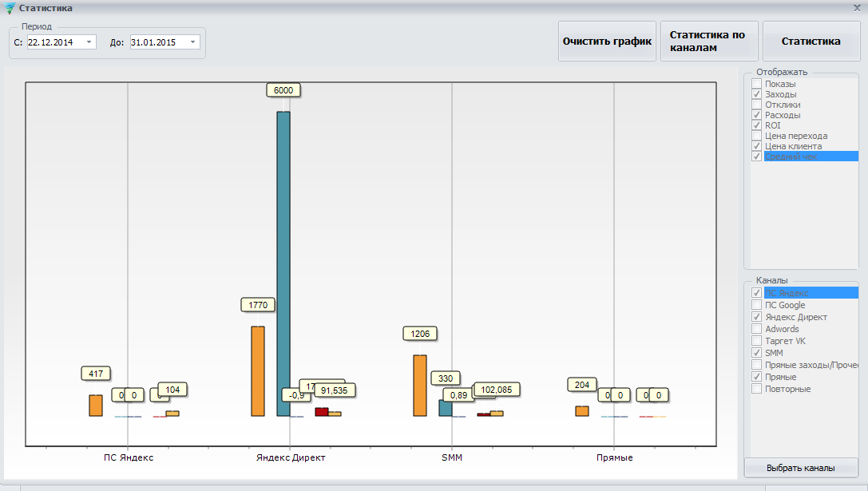This screenshot has width=868, height=491.
Task: Click the Статистика button
Action: coord(811,41)
